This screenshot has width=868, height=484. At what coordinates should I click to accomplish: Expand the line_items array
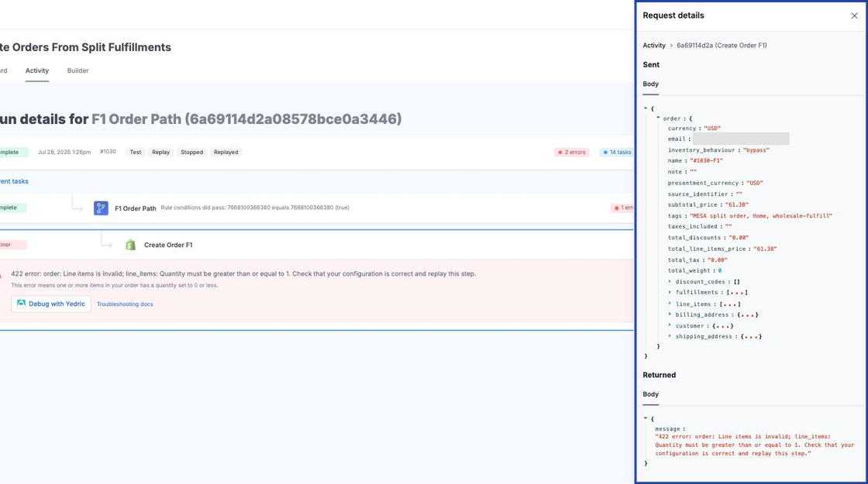coord(670,303)
